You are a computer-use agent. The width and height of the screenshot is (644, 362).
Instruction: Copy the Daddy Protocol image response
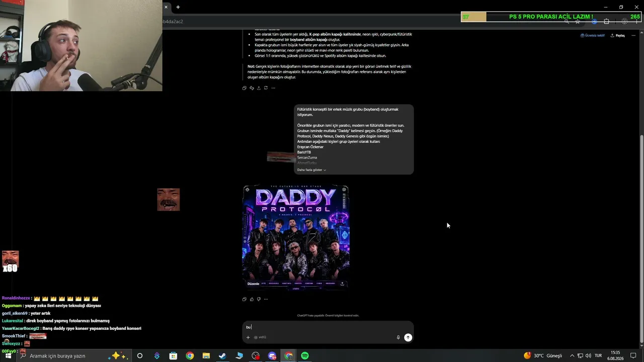click(245, 299)
